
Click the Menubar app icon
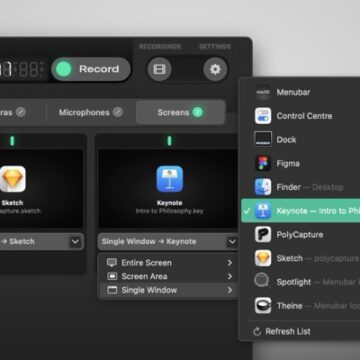(x=263, y=92)
